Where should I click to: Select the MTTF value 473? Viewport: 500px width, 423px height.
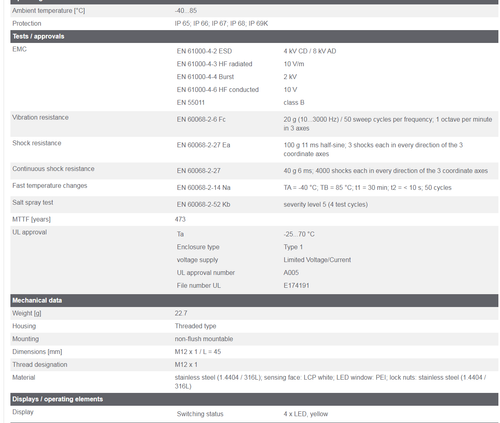pyautogui.click(x=180, y=219)
